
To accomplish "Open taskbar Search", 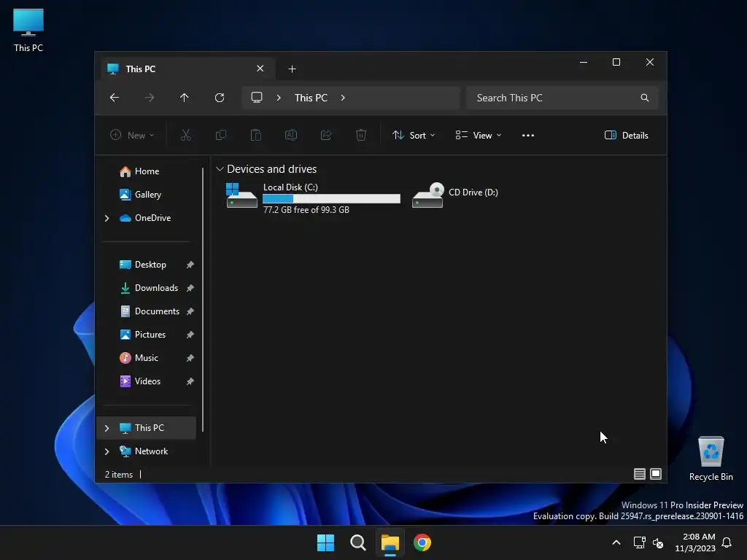I will click(x=357, y=542).
